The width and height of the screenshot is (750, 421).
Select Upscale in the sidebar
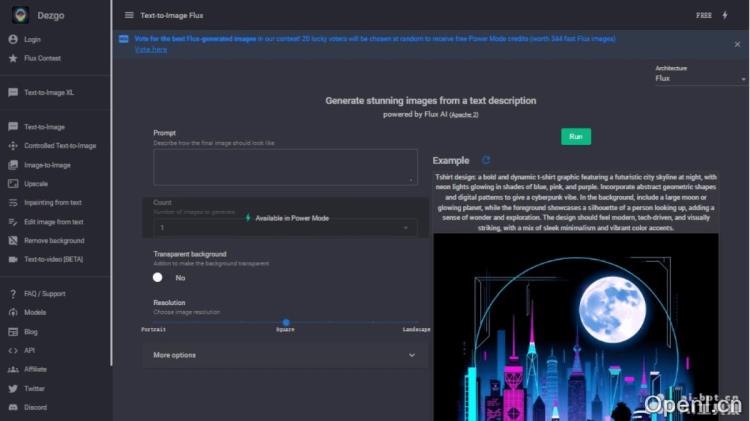coord(36,184)
